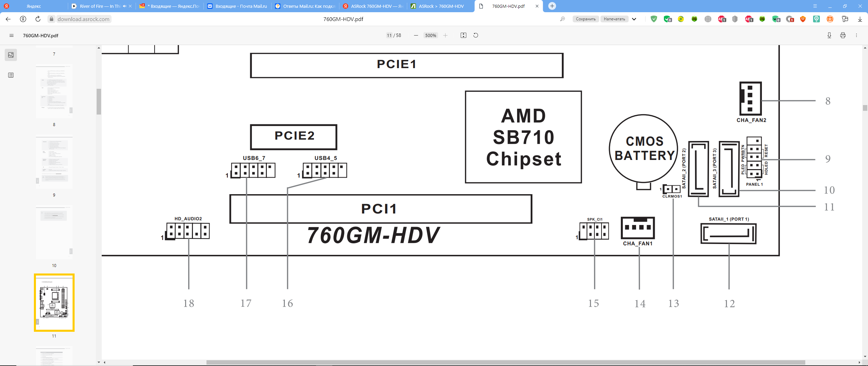Zoom out the PDF with minus button
The image size is (868, 366).
(x=416, y=35)
